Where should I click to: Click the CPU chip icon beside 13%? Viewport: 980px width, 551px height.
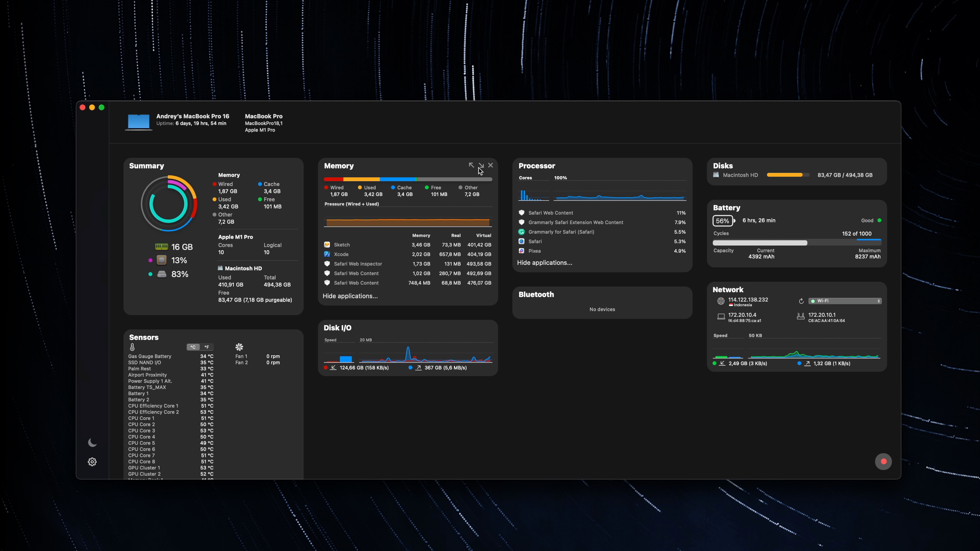162,260
